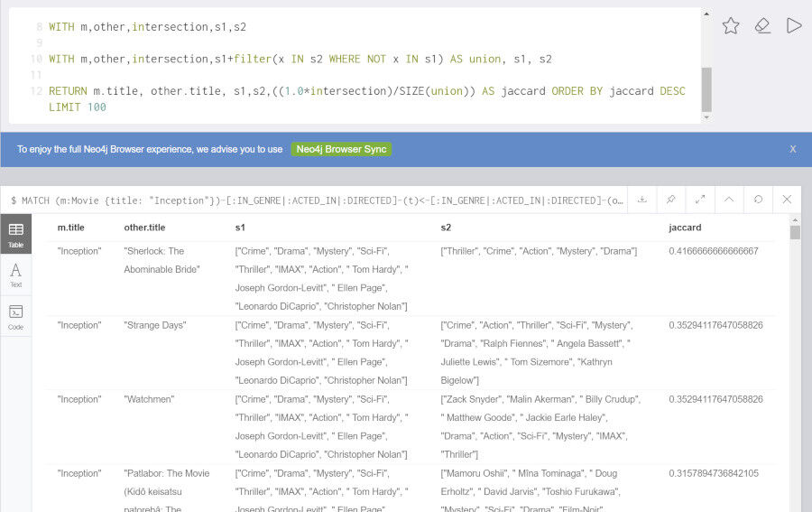The width and height of the screenshot is (812, 512).
Task: Click the jaccard column header
Action: click(685, 228)
